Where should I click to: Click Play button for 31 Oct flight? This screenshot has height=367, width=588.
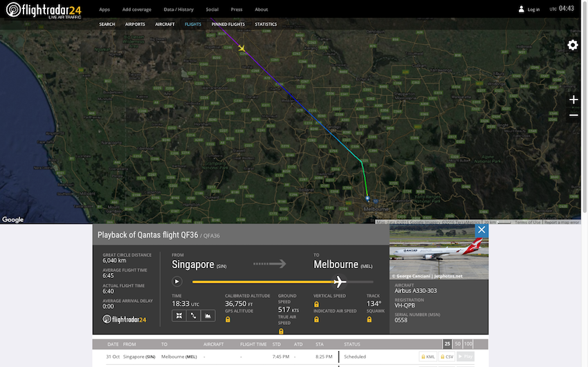tap(466, 357)
